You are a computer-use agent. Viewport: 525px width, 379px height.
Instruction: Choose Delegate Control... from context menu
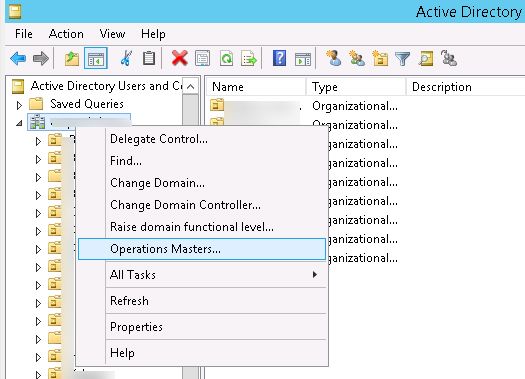pos(202,139)
